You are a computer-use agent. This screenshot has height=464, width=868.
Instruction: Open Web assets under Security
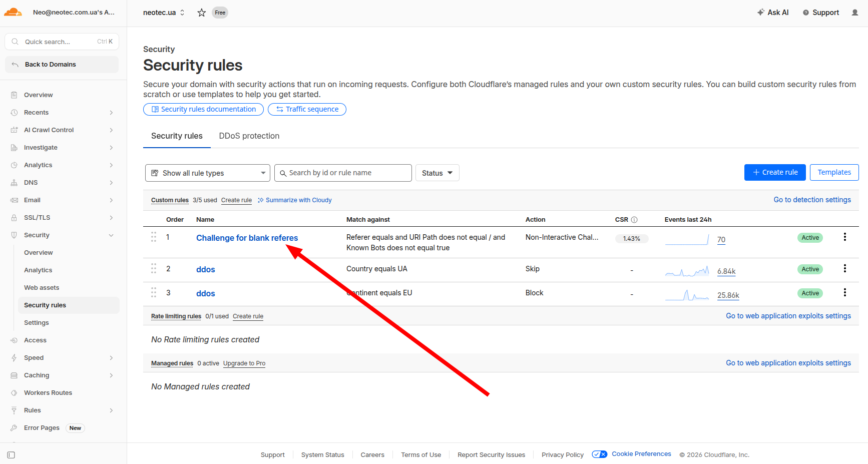tap(42, 288)
